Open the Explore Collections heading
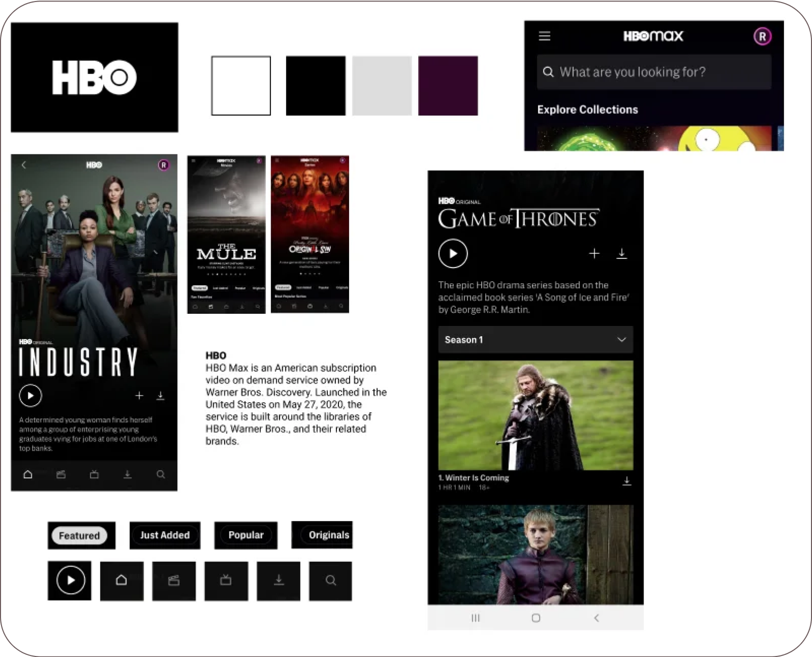This screenshot has width=812, height=657. tap(587, 110)
